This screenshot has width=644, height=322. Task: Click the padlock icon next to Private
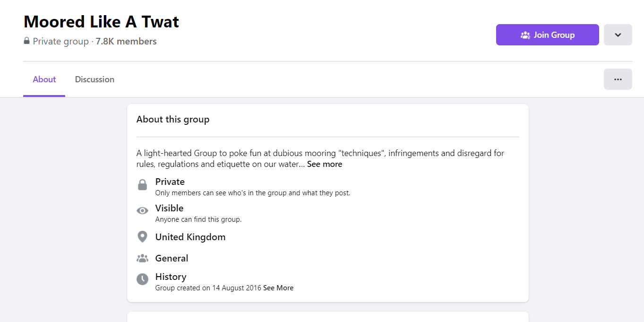142,185
